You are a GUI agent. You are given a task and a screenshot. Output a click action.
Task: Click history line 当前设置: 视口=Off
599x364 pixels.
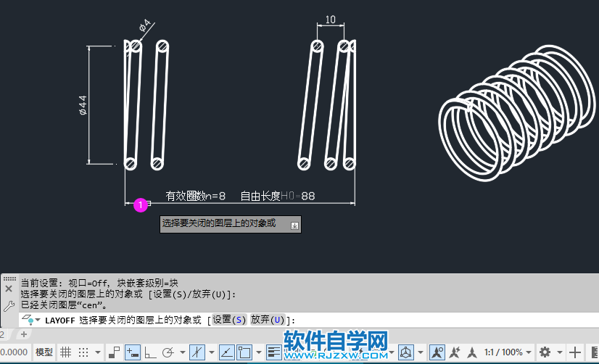99,283
